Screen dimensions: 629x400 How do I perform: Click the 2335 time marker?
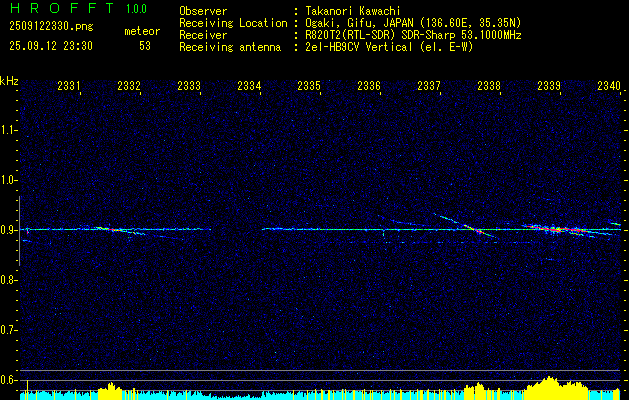point(309,85)
